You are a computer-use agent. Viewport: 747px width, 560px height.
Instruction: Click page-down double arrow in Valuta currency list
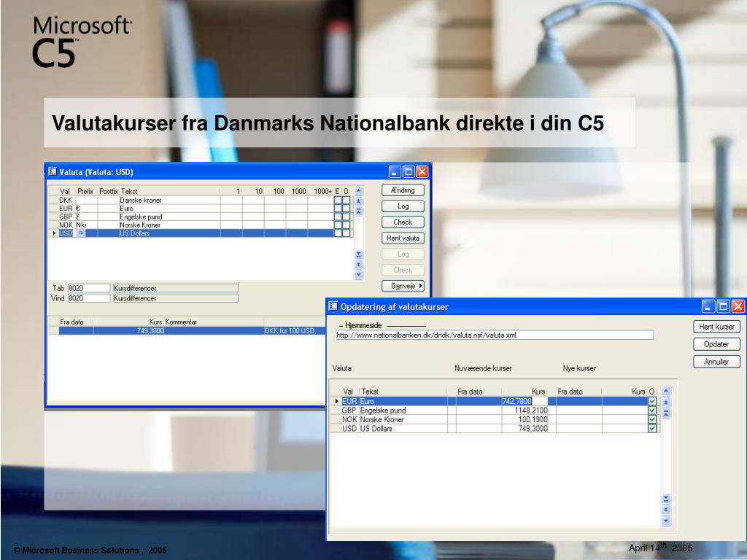359,265
